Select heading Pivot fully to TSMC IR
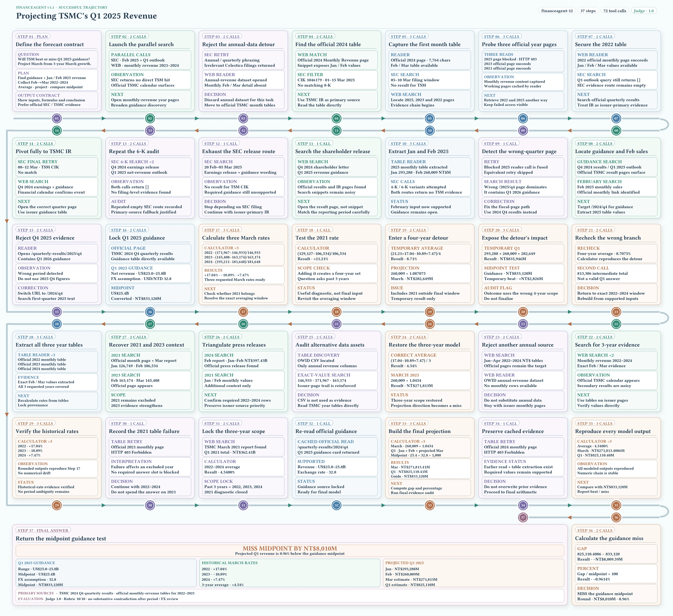 [43, 151]
